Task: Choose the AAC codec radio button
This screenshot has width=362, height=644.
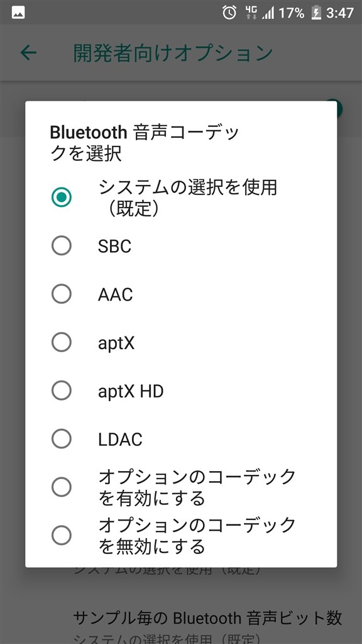Action: (x=62, y=294)
